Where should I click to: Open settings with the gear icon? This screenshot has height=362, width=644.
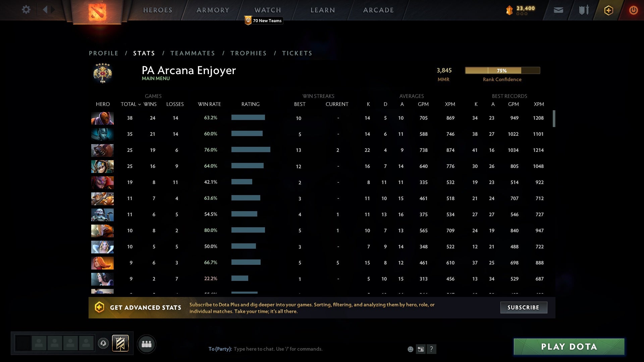(x=26, y=10)
